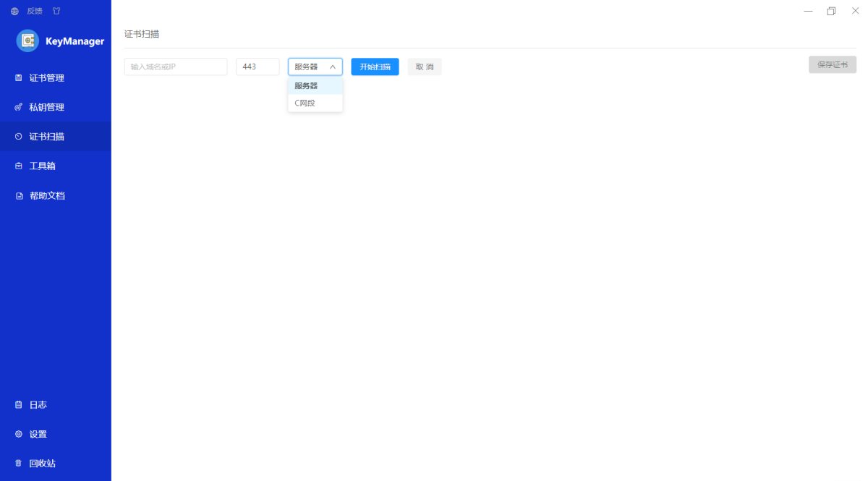Click the T-shirt skin theme icon
The height and width of the screenshot is (481, 868).
(56, 11)
